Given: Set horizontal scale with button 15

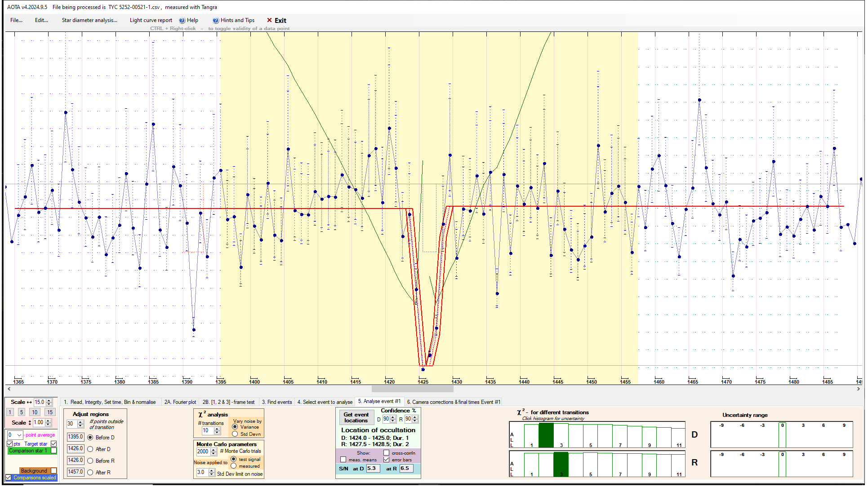Looking at the screenshot, I should click(50, 412).
